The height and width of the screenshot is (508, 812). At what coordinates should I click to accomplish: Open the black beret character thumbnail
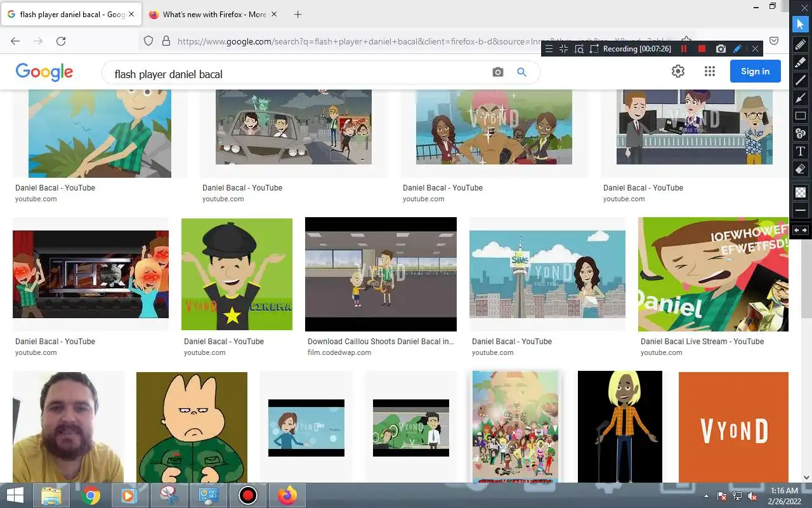coord(237,274)
